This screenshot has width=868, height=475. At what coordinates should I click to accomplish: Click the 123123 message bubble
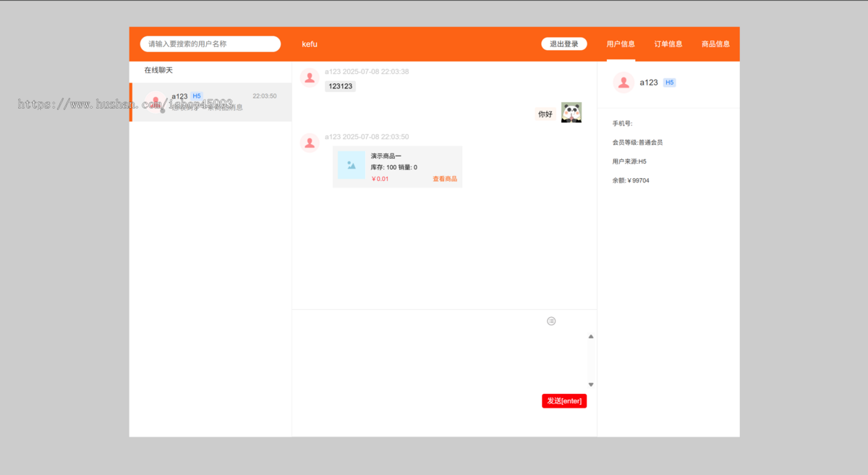click(340, 86)
